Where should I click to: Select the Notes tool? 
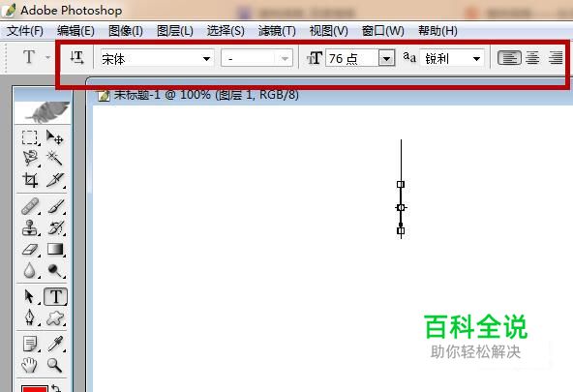30,344
